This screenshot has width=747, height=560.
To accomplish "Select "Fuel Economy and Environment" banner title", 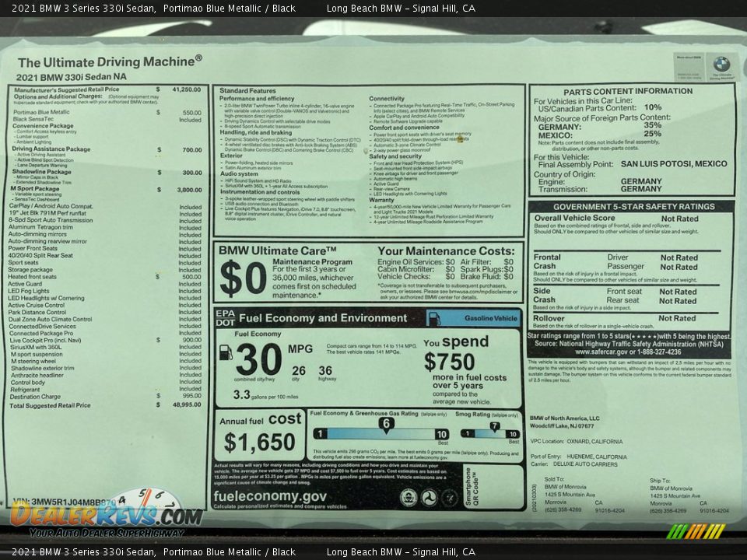I will coord(323,318).
